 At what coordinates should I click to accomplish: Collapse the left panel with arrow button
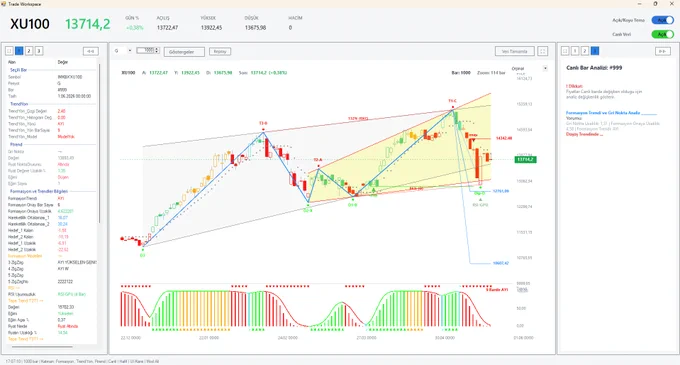pyautogui.click(x=91, y=51)
